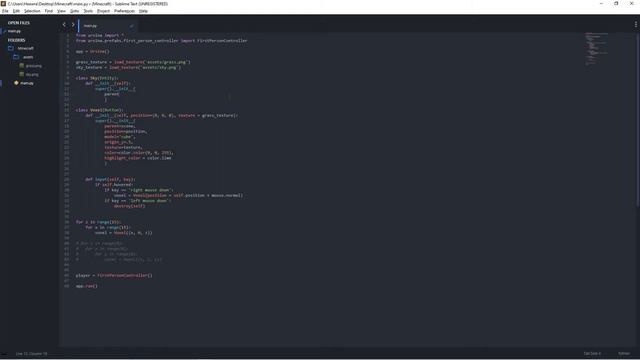Click the 'if self.hovered:' code line
The width and height of the screenshot is (640, 360).
tap(114, 184)
